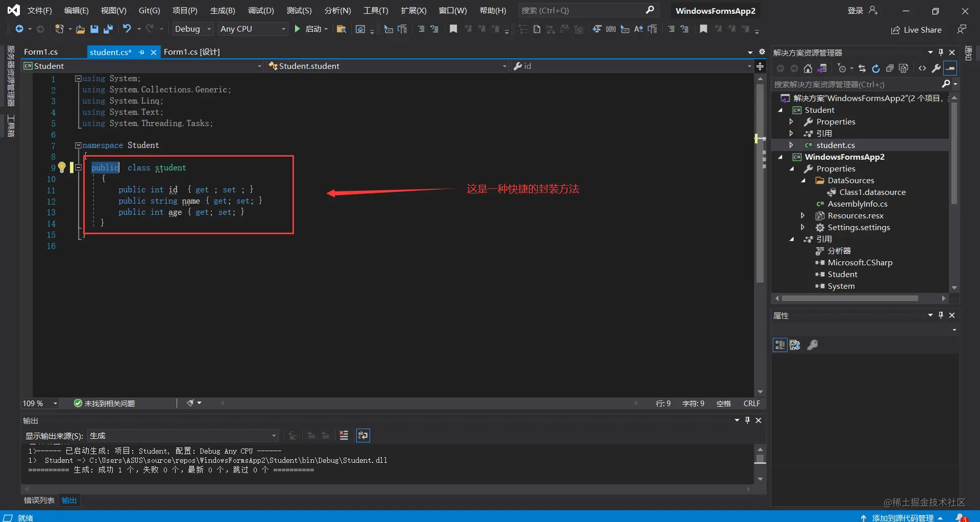Open the 文件(F) menu
This screenshot has width=980, height=522.
pyautogui.click(x=39, y=10)
